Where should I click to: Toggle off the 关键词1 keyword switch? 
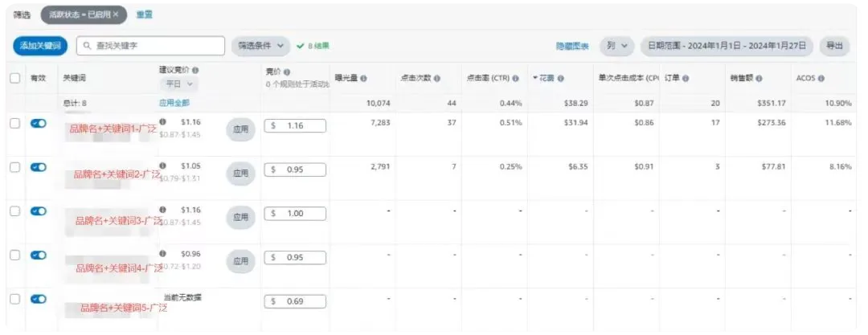pyautogui.click(x=39, y=124)
